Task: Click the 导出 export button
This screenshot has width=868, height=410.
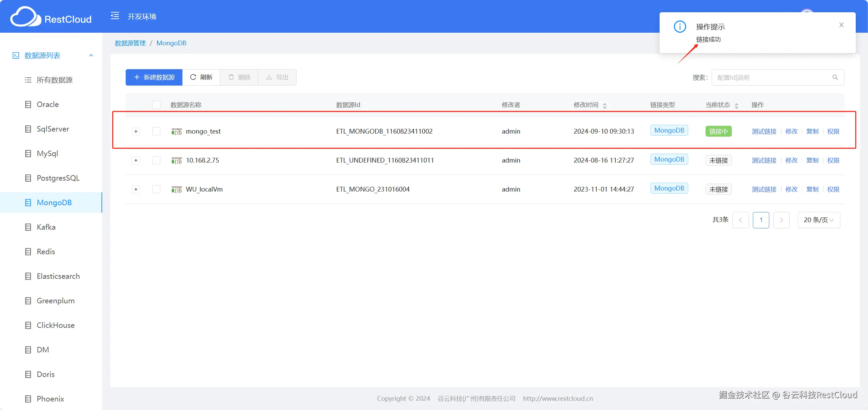Action: (x=277, y=77)
